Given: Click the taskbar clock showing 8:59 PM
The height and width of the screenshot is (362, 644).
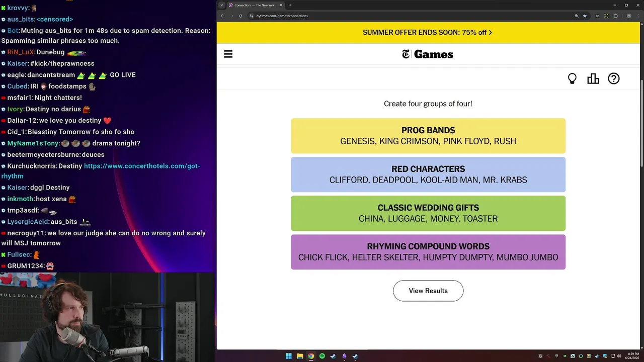Looking at the screenshot, I should [632, 356].
